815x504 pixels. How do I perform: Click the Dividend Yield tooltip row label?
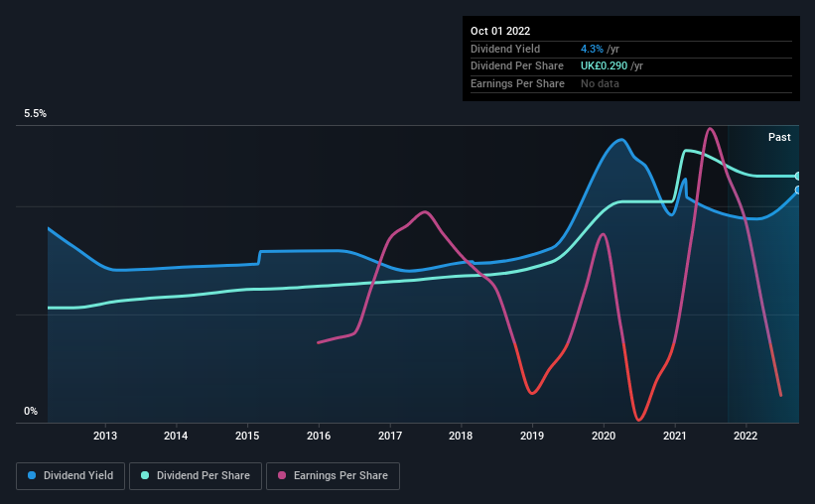pos(505,49)
